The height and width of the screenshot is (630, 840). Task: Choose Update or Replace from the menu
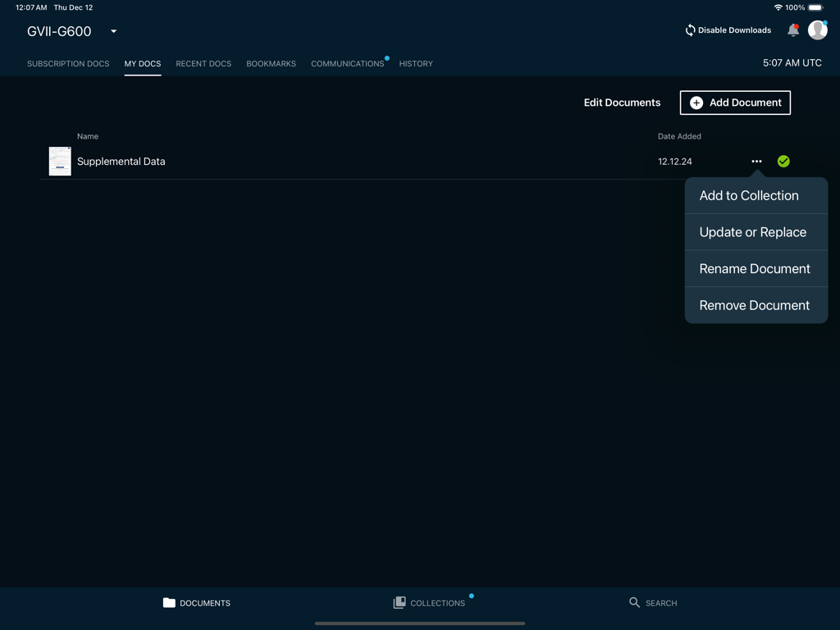point(753,232)
